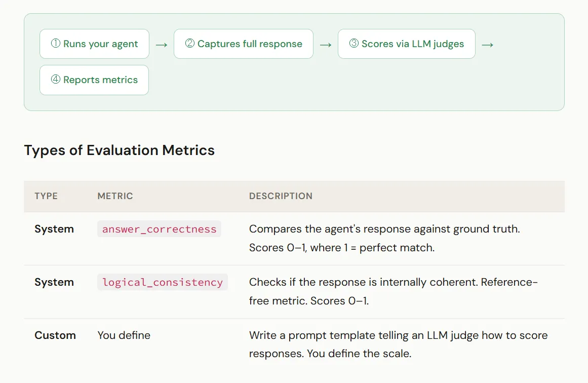Image resolution: width=588 pixels, height=383 pixels.
Task: Click the arrow after 'Scores via LLM judges'
Action: point(488,45)
